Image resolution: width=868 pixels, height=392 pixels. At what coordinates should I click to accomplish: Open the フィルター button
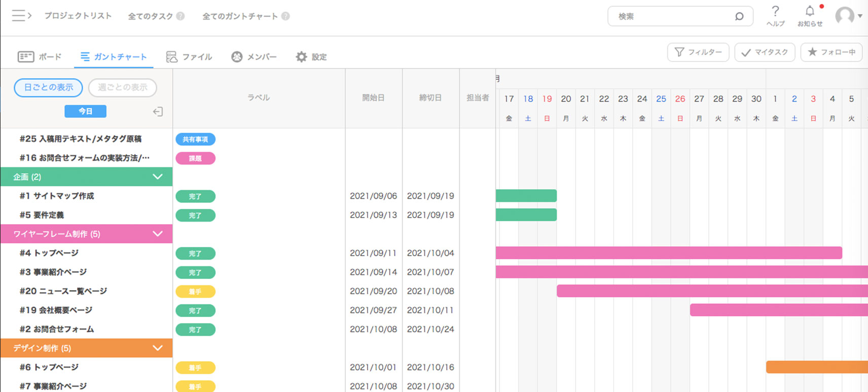[x=698, y=52]
